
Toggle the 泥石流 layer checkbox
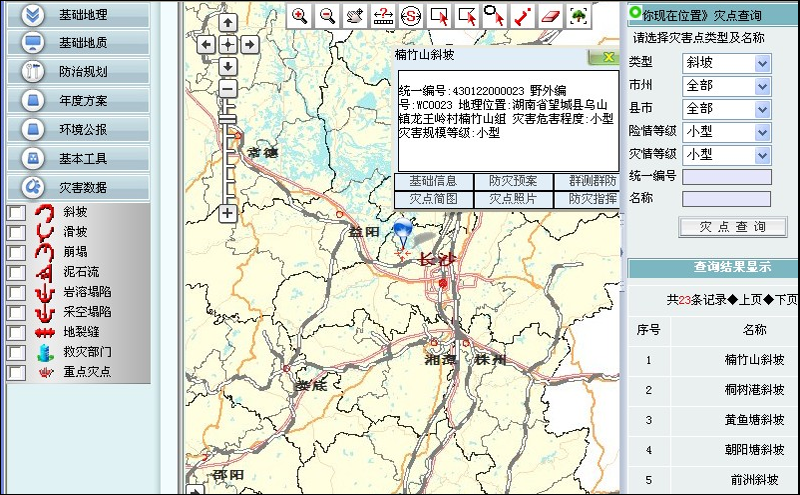coord(16,272)
